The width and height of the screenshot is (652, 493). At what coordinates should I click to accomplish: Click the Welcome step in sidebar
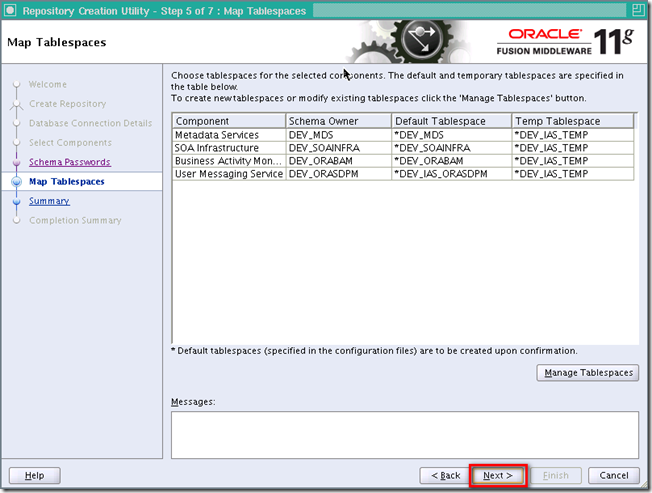(47, 84)
